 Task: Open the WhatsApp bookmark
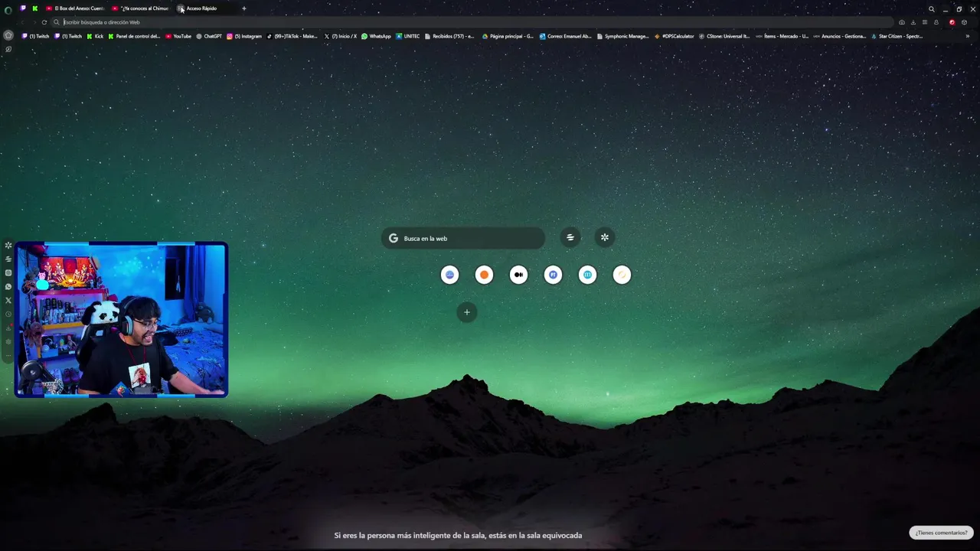click(376, 36)
